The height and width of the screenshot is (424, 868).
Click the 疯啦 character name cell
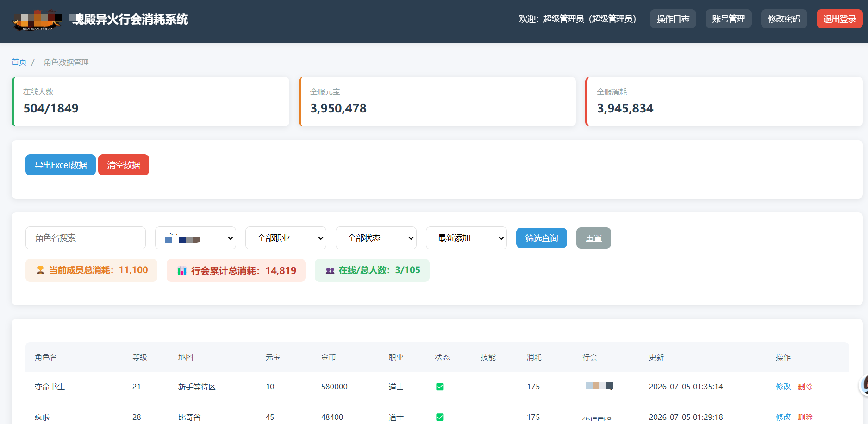coord(42,417)
